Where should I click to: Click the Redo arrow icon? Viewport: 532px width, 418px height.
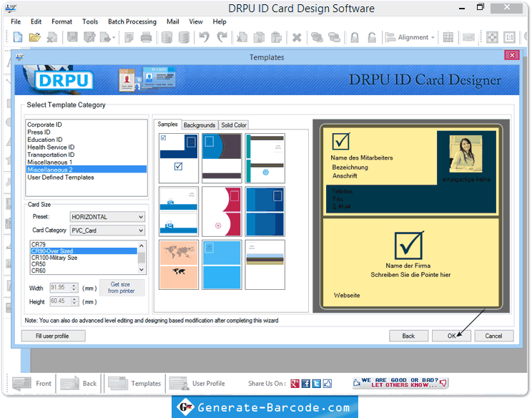point(222,37)
